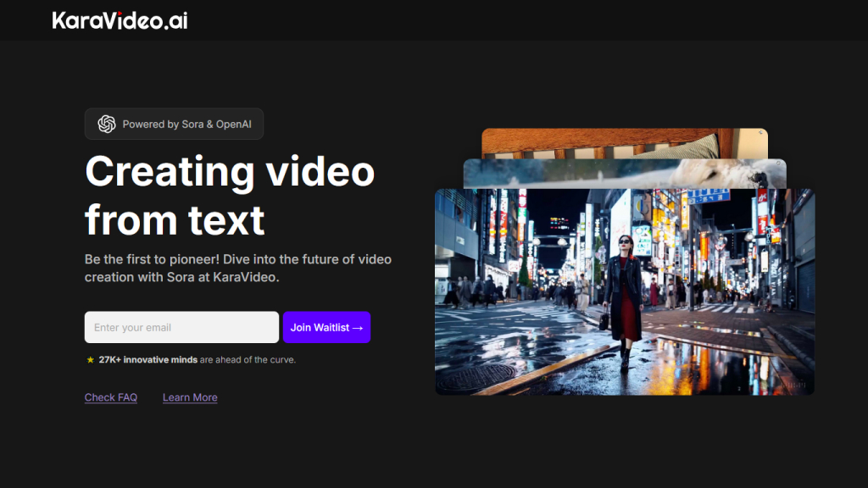Open the Tokyo street video thumbnail
This screenshot has height=488, width=868.
625,292
